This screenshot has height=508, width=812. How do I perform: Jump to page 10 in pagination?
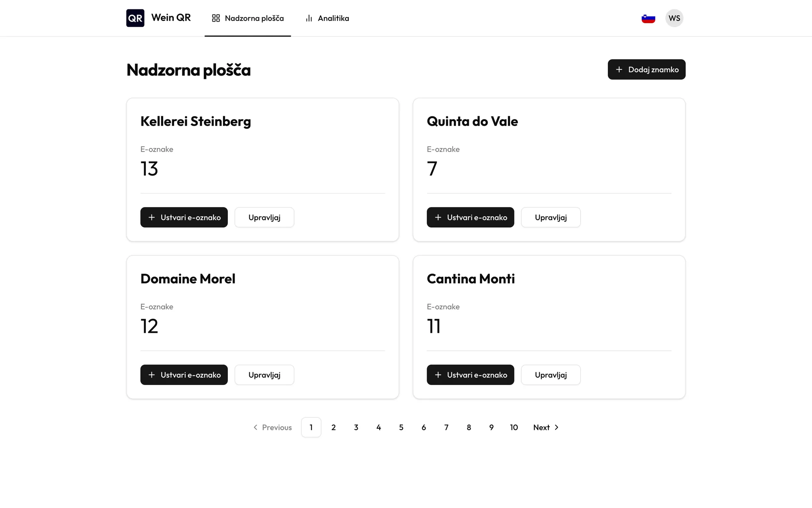pyautogui.click(x=514, y=427)
